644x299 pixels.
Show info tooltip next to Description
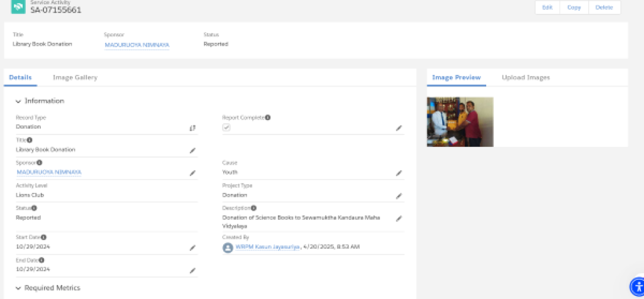pyautogui.click(x=254, y=209)
